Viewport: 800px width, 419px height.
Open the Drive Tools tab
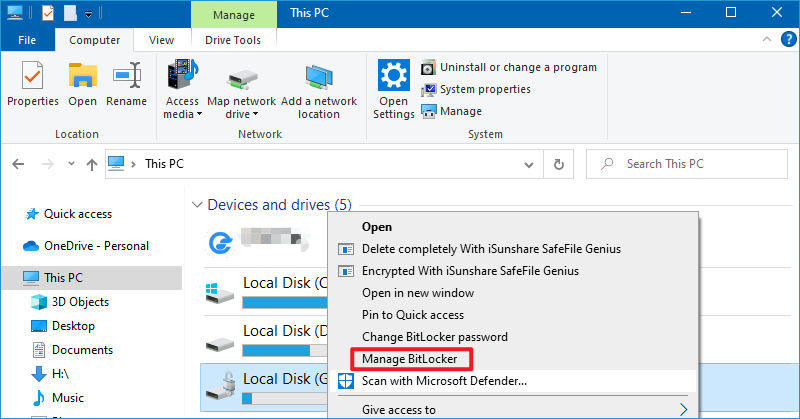tap(233, 40)
